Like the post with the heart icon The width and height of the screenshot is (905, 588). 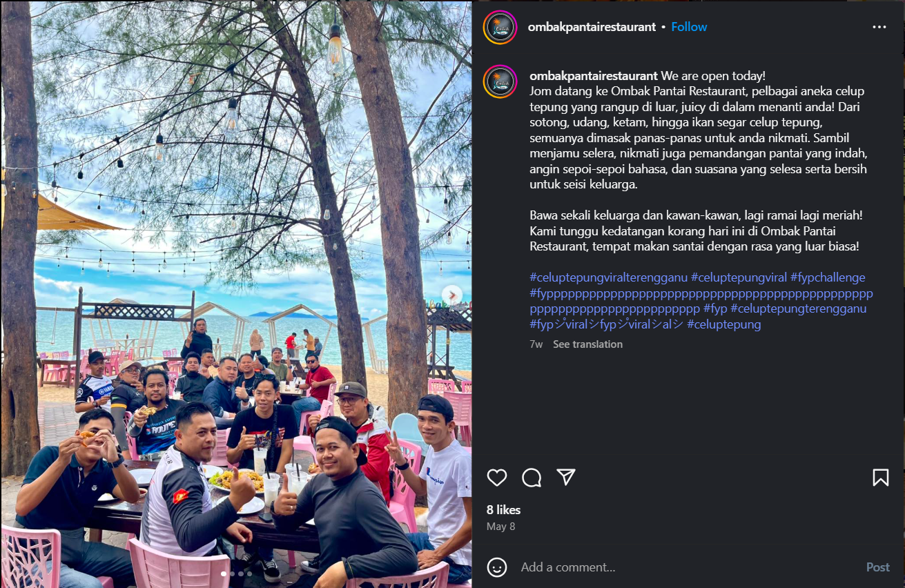[x=497, y=478]
